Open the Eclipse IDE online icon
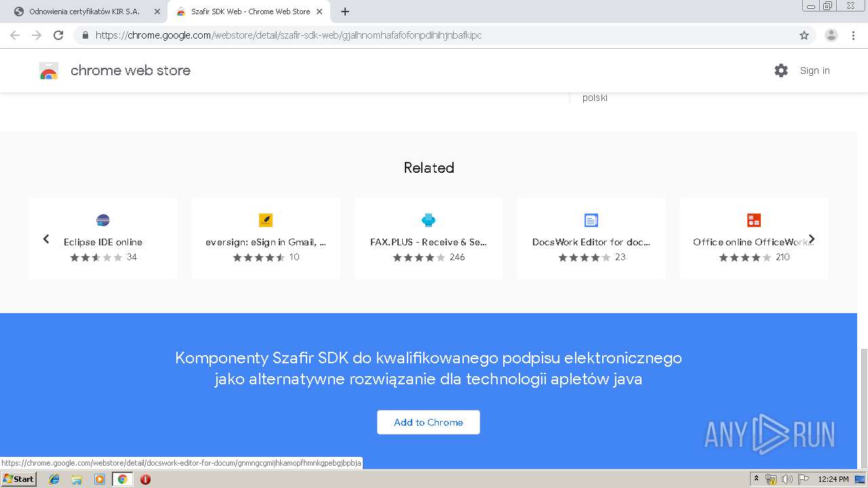 tap(103, 220)
